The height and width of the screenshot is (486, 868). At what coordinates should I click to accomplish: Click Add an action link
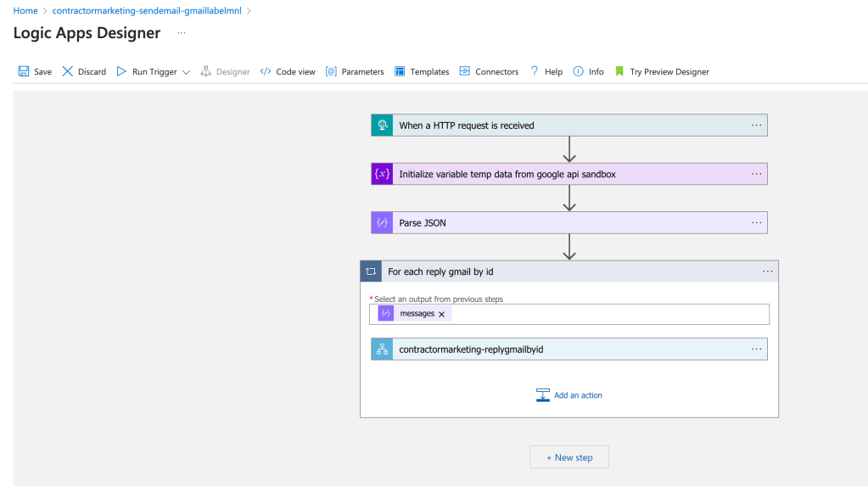pos(578,395)
